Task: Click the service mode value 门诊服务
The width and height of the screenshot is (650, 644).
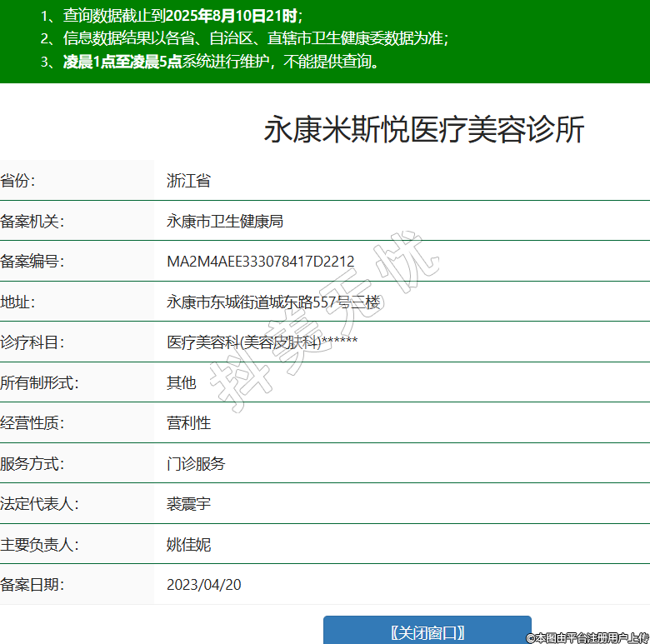Action: [196, 463]
